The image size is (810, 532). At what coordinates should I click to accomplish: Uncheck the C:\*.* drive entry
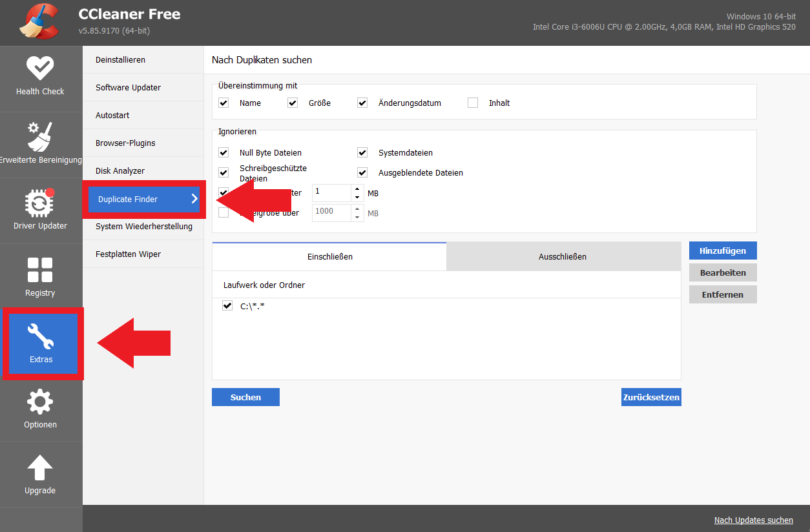pos(227,306)
